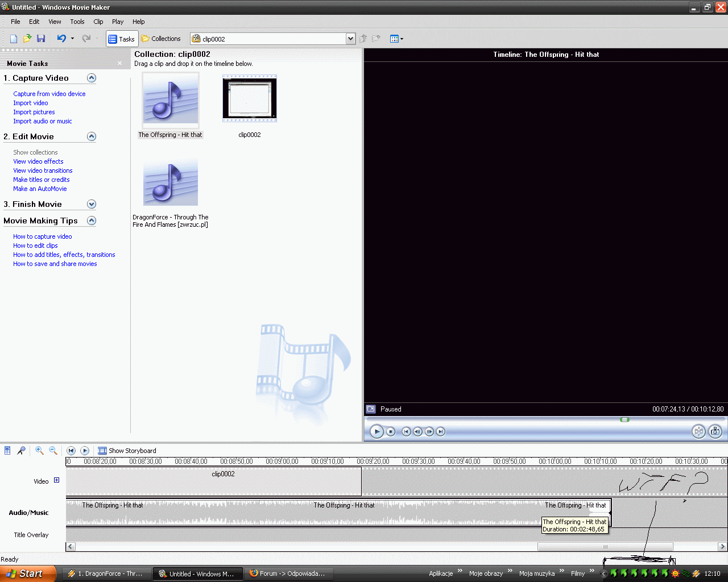This screenshot has width=728, height=582.
Task: Open the Views dropdown button
Action: (396, 39)
